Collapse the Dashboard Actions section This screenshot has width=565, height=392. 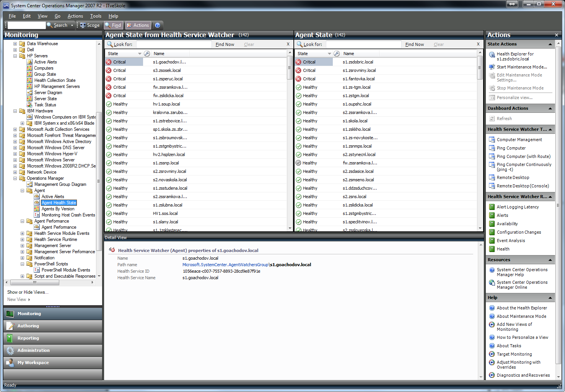point(550,109)
